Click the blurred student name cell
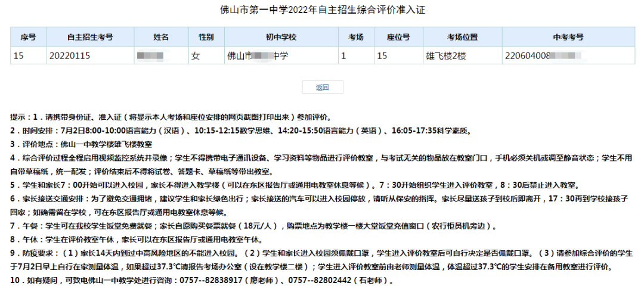The height and width of the screenshot is (289, 644). [x=150, y=56]
